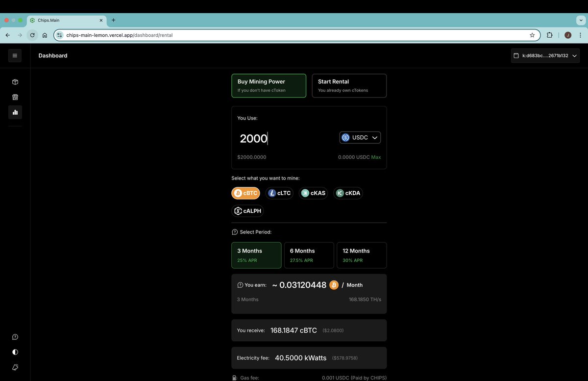Click the browser forward arrow

click(20, 35)
